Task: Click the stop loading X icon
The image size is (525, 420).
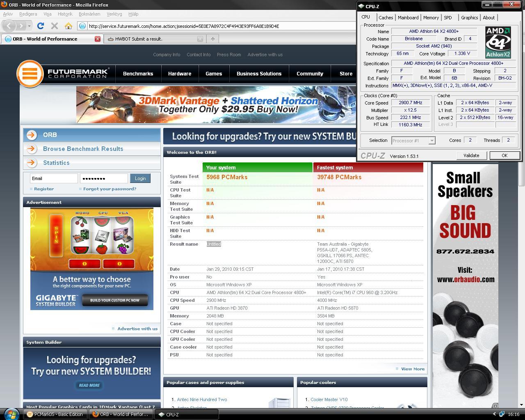Action: (x=54, y=26)
